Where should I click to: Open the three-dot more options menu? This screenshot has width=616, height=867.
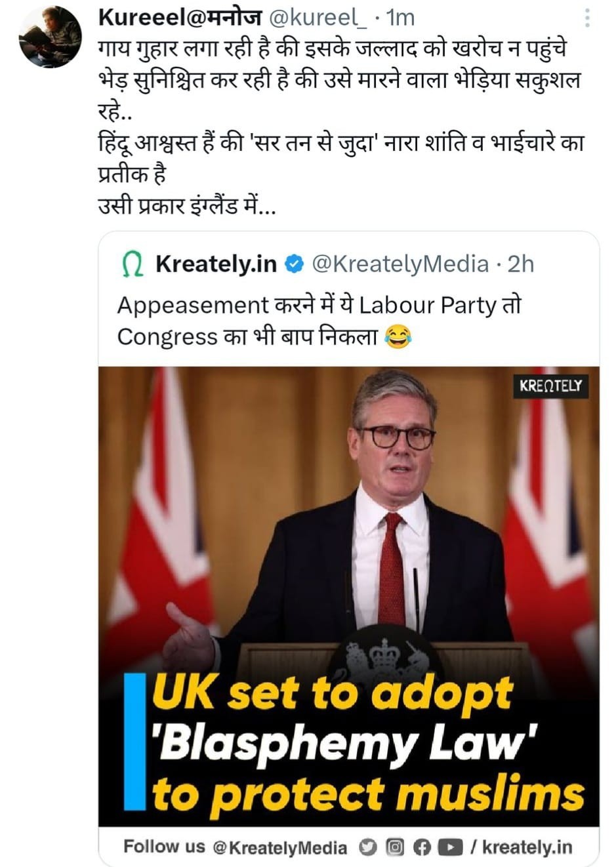point(587,18)
